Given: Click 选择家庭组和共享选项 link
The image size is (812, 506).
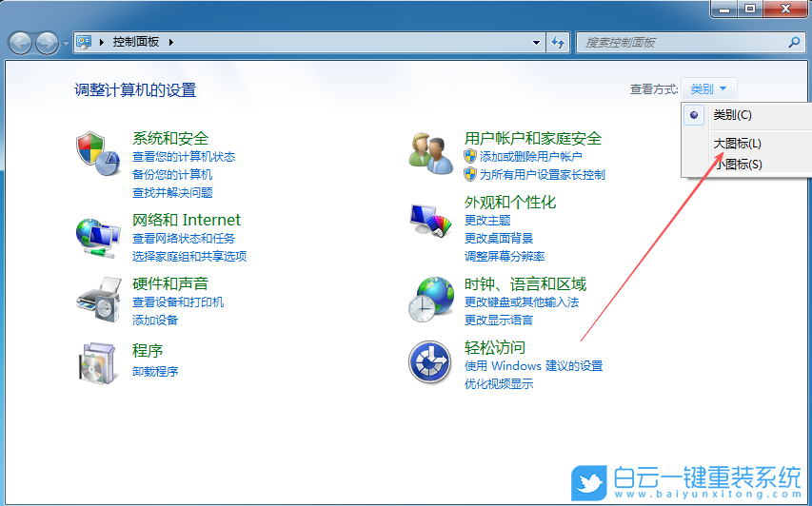Looking at the screenshot, I should point(189,256).
